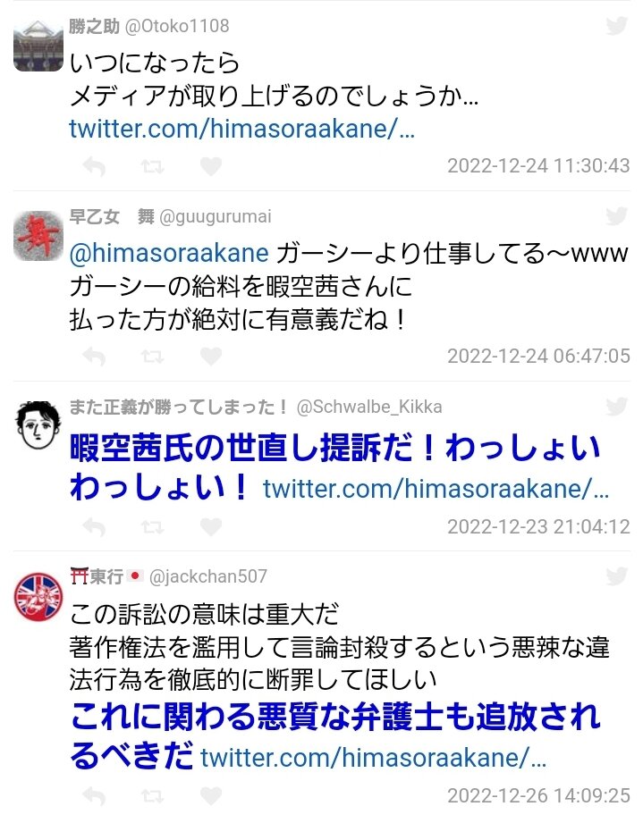Click the @himasoraakane mention in the 早乙女 舞 tweet

[169, 253]
